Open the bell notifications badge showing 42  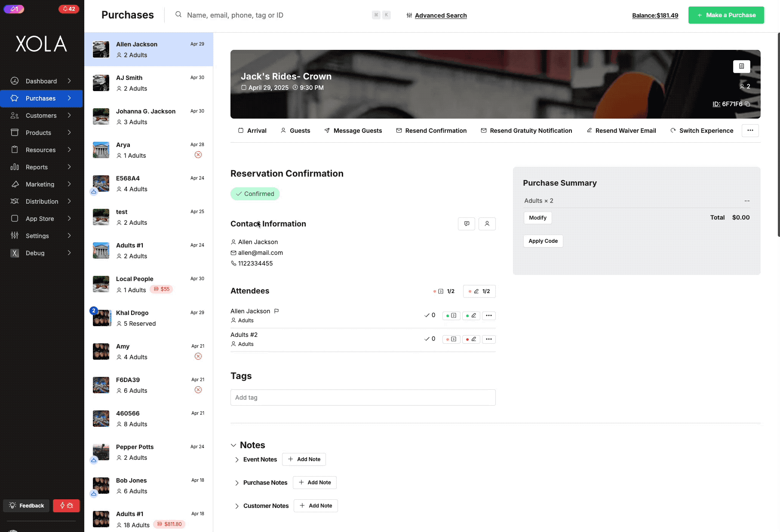69,9
